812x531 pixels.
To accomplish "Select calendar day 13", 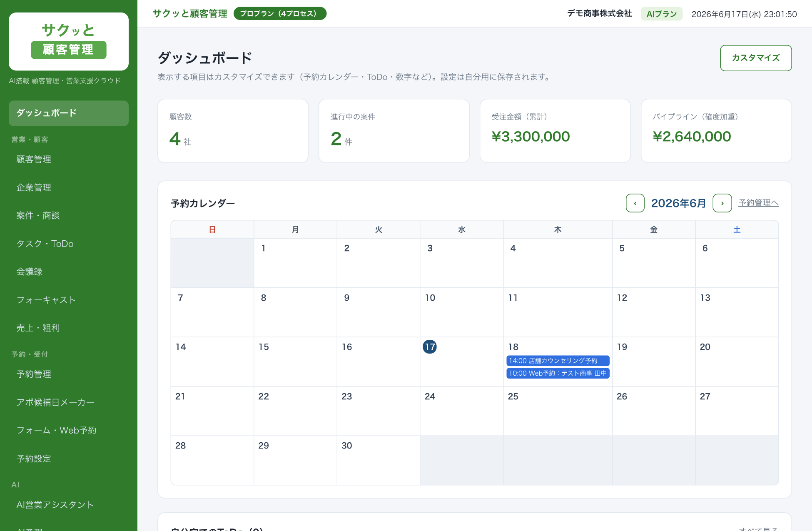I will pyautogui.click(x=737, y=312).
